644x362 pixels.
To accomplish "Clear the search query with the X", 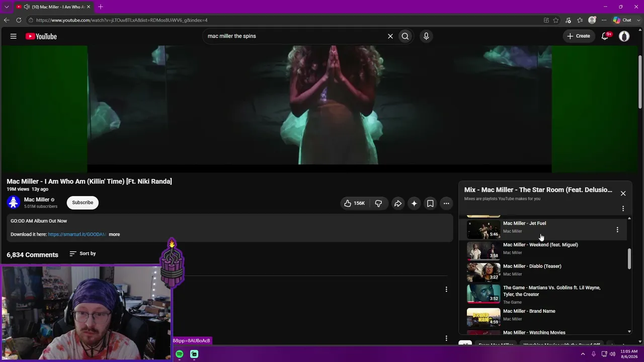I will click(x=390, y=36).
